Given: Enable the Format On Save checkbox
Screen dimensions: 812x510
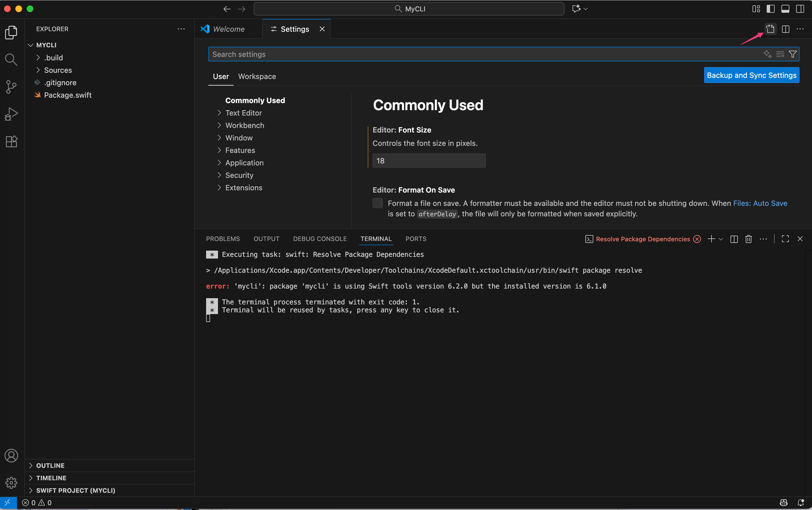Looking at the screenshot, I should pos(377,203).
